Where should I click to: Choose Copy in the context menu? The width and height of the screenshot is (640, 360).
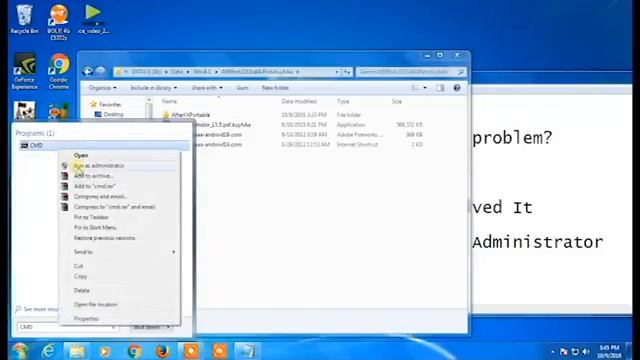80,276
